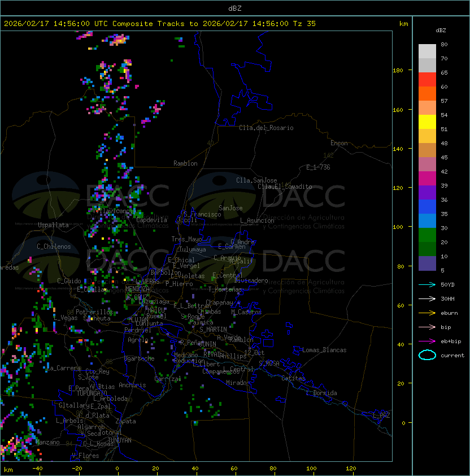Image resolution: width=470 pixels, height=476 pixels.
Task: Click the 'Lomas_Blancas' map label
Action: point(324,350)
